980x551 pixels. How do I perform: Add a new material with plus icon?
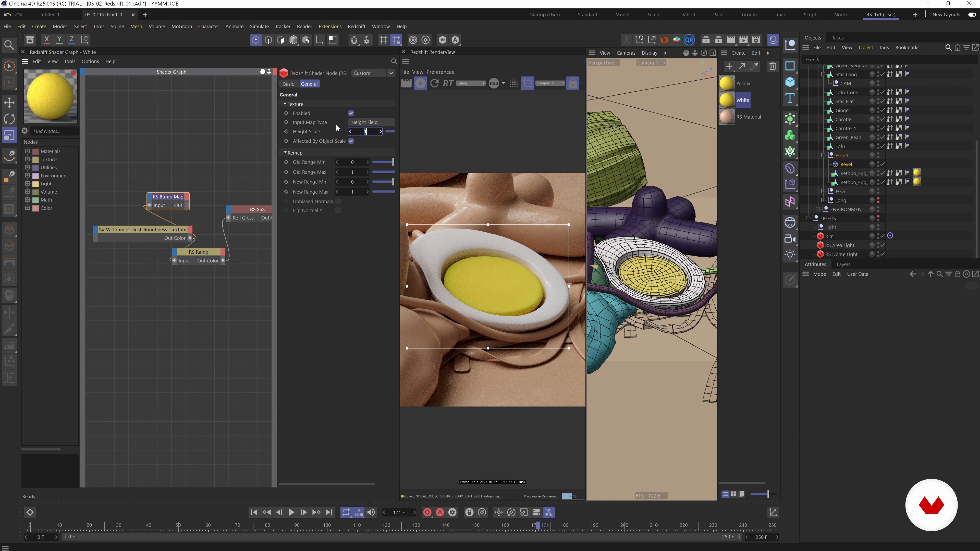click(x=729, y=67)
